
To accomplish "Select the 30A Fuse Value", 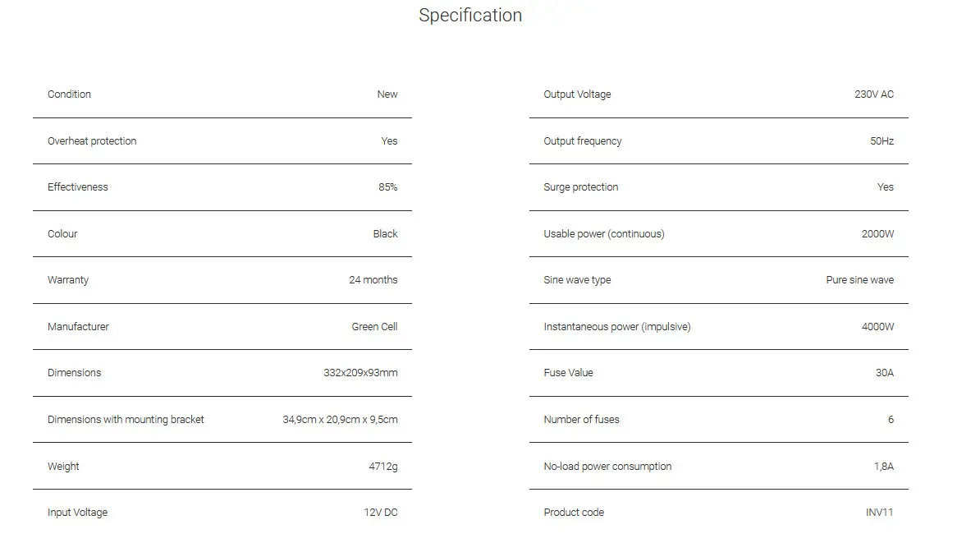I will [884, 373].
